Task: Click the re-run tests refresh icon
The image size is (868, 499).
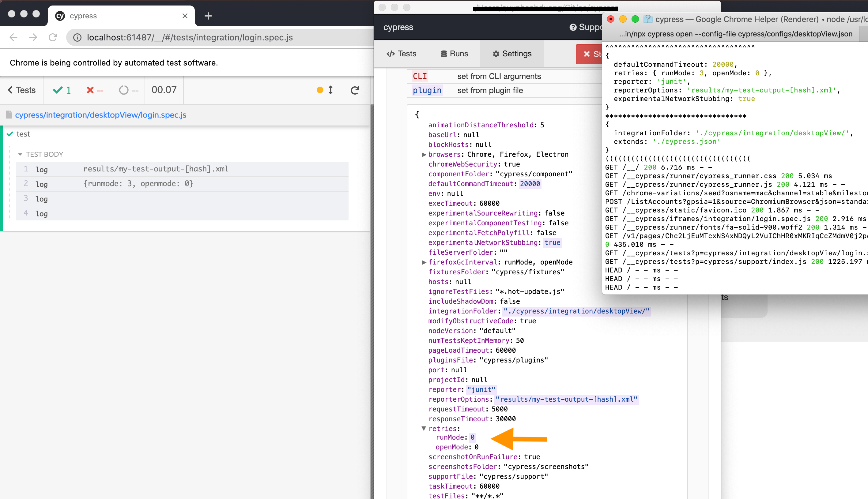Action: tap(355, 90)
